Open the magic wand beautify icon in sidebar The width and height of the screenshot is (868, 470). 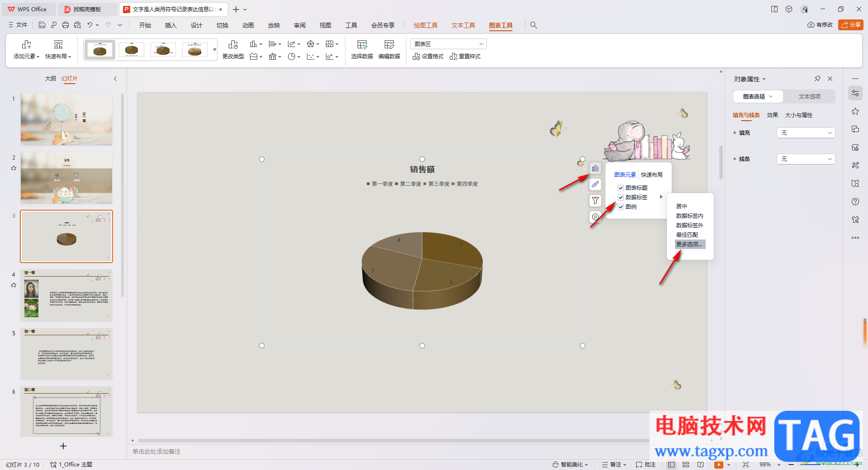pos(855,165)
